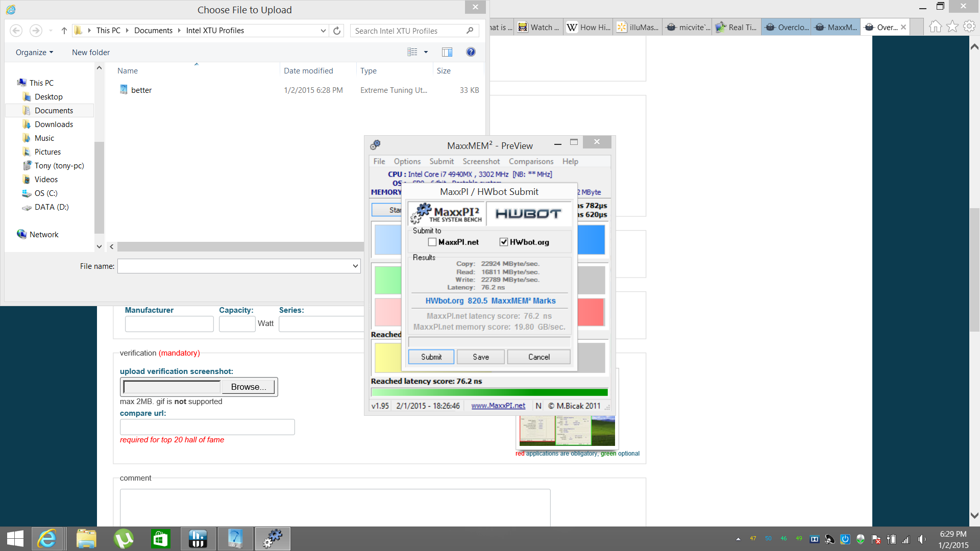Click file dialog horizontal scrollbar
Viewport: 980px width, 551px height.
click(240, 246)
